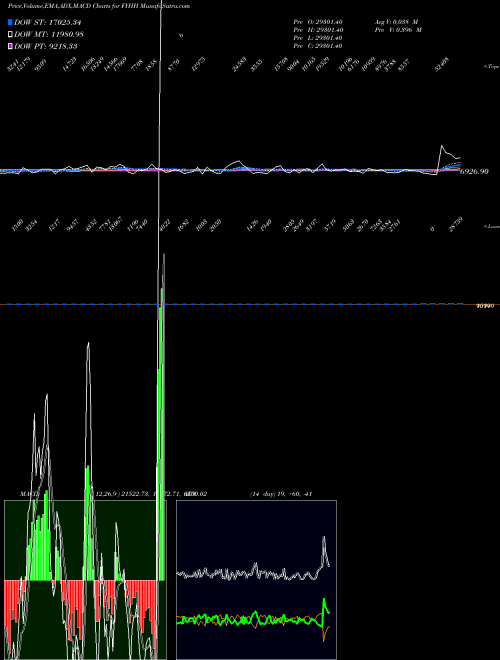Click the blue DOW ST legend swatch
Viewport: 500px width, 660px height.
point(10,22)
